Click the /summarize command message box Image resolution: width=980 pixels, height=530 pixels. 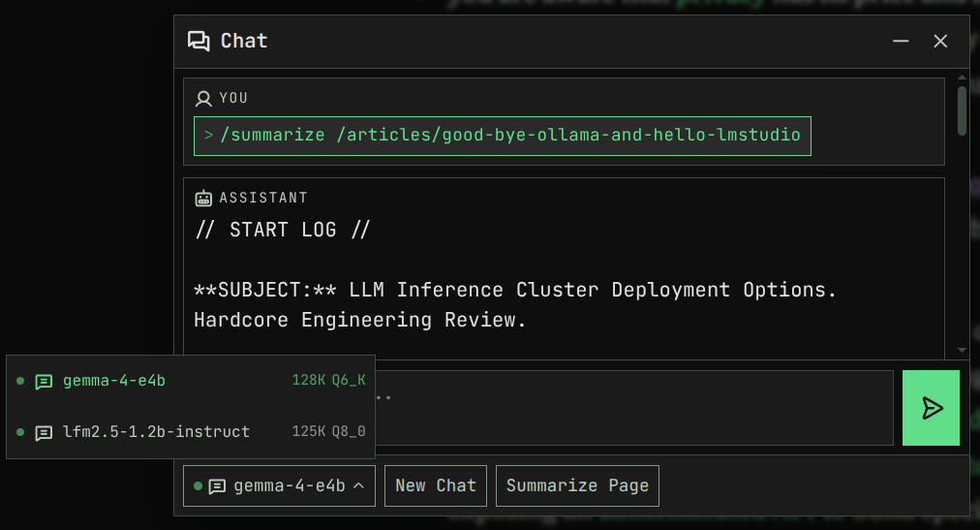(x=503, y=136)
